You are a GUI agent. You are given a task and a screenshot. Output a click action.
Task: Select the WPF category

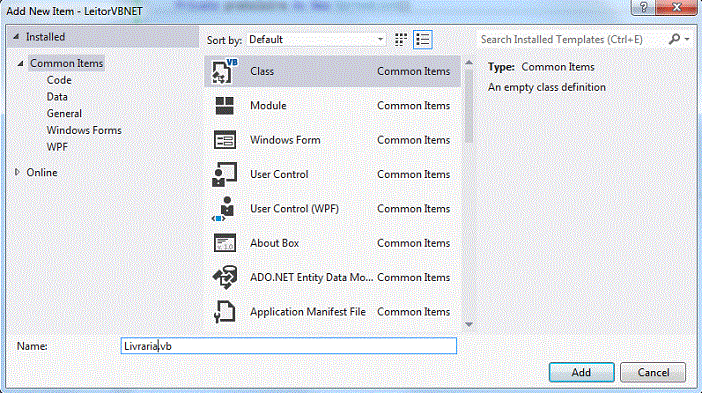point(57,147)
